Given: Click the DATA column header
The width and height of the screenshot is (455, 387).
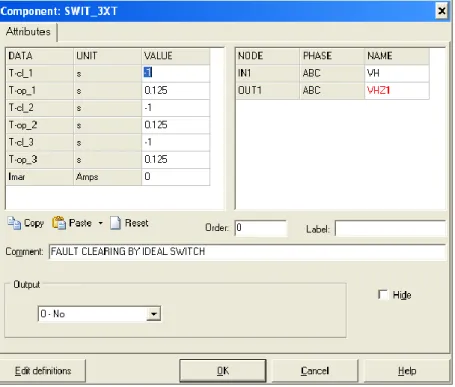Looking at the screenshot, I should tap(40, 56).
